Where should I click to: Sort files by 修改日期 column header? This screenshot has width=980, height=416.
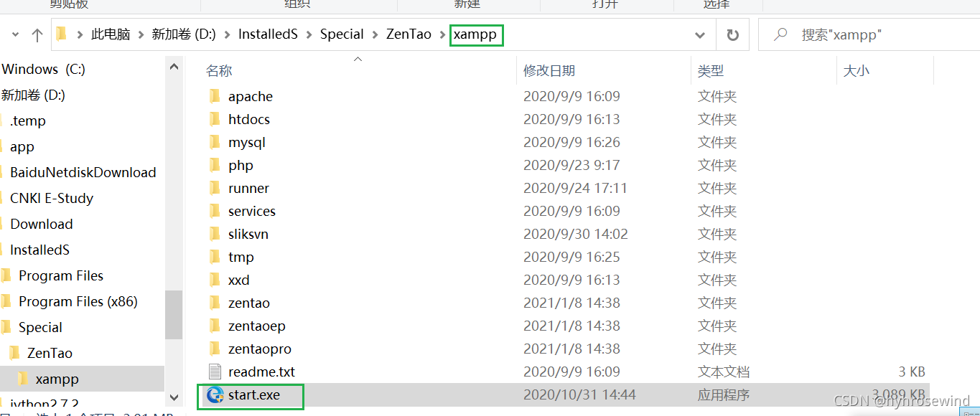click(549, 70)
